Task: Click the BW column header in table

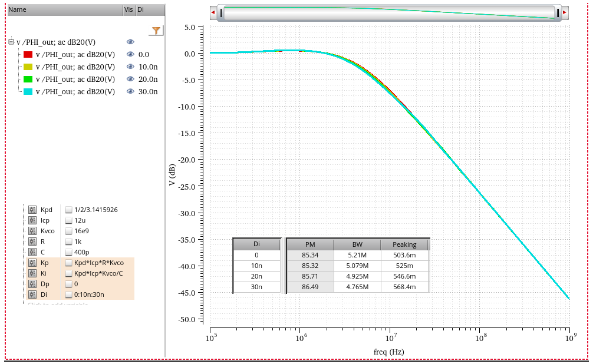Action: (x=357, y=244)
